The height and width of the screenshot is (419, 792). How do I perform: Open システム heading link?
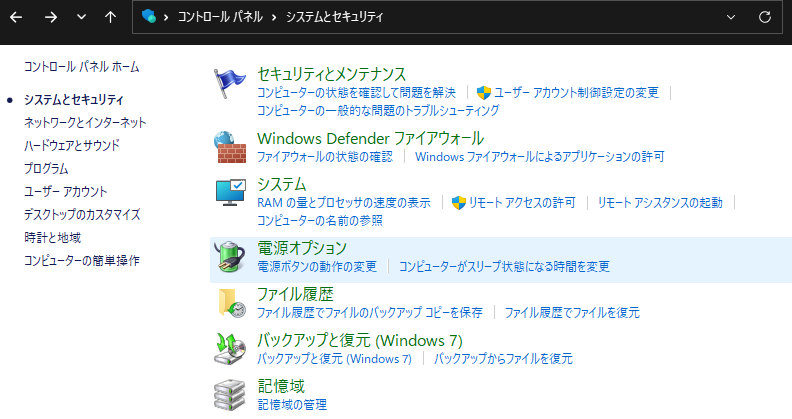click(x=281, y=184)
